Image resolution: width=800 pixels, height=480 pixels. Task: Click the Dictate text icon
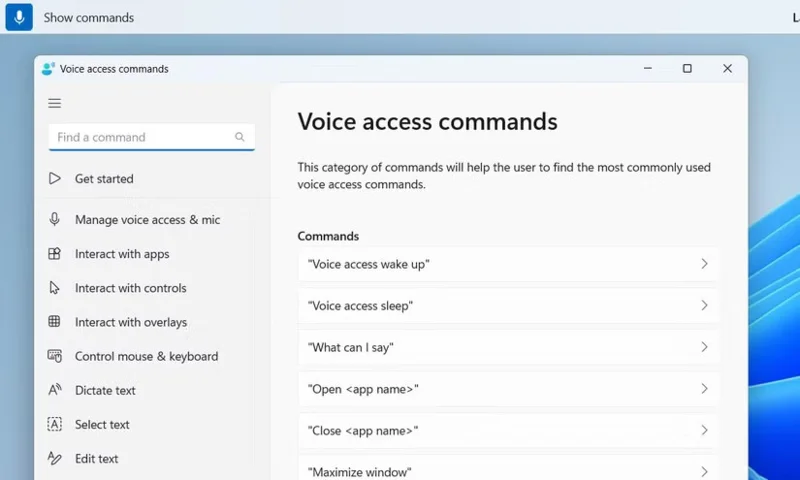pos(55,390)
